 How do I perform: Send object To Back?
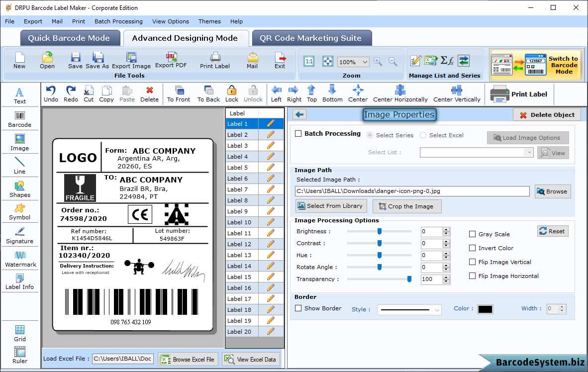tap(208, 94)
